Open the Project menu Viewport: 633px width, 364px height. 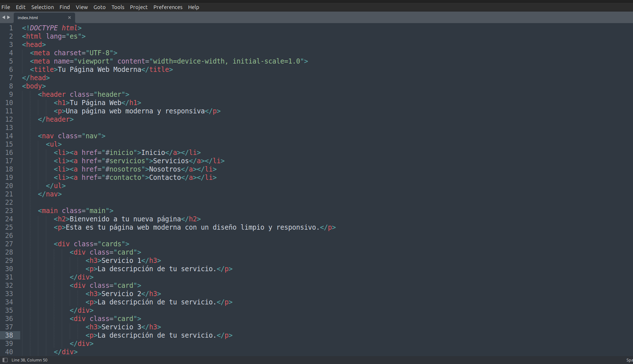pos(139,7)
